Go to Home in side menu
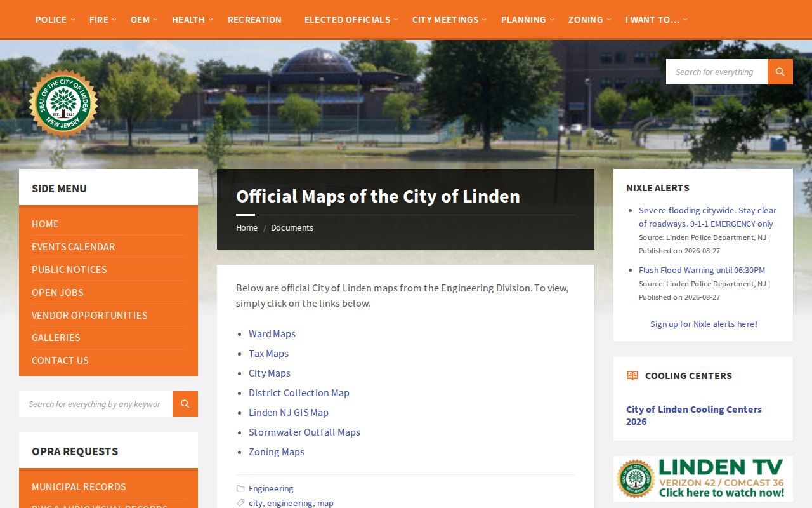This screenshot has height=508, width=812. pos(45,224)
